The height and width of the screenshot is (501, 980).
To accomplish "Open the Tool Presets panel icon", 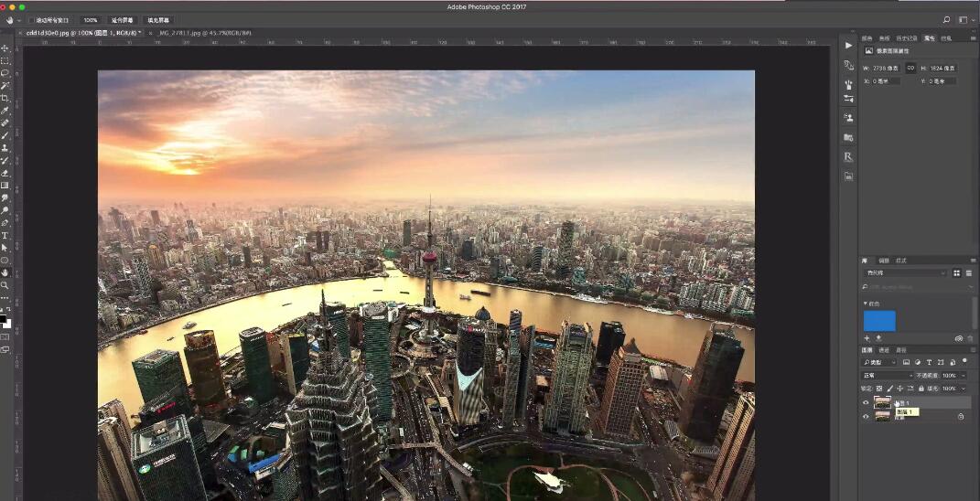I will click(848, 64).
